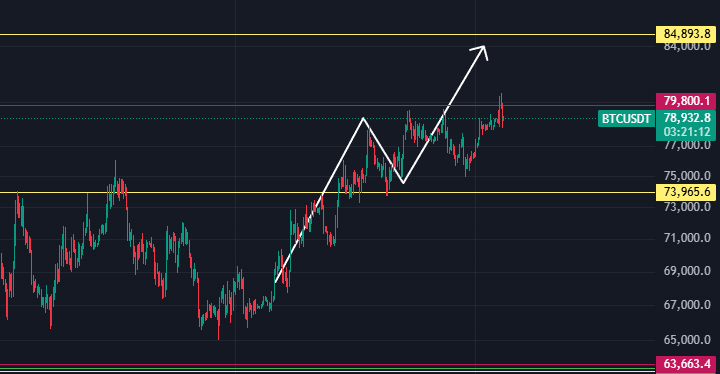This screenshot has width=720, height=374.
Task: Select the BTCUSDT symbol label
Action: (x=626, y=119)
